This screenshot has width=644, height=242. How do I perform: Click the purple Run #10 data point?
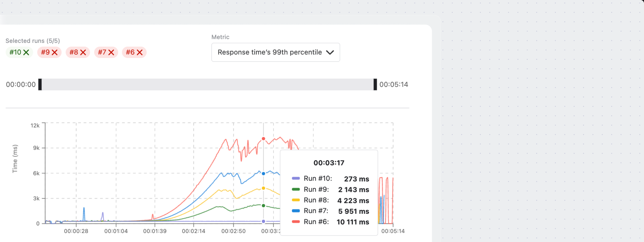(x=263, y=221)
